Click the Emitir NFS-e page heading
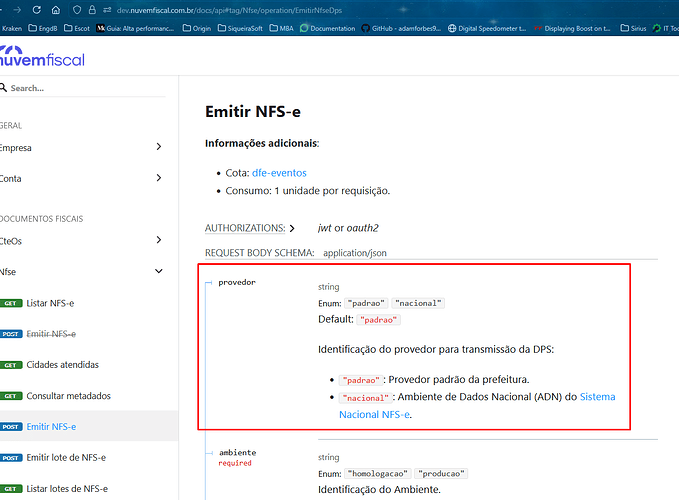Image resolution: width=679 pixels, height=500 pixels. click(253, 111)
